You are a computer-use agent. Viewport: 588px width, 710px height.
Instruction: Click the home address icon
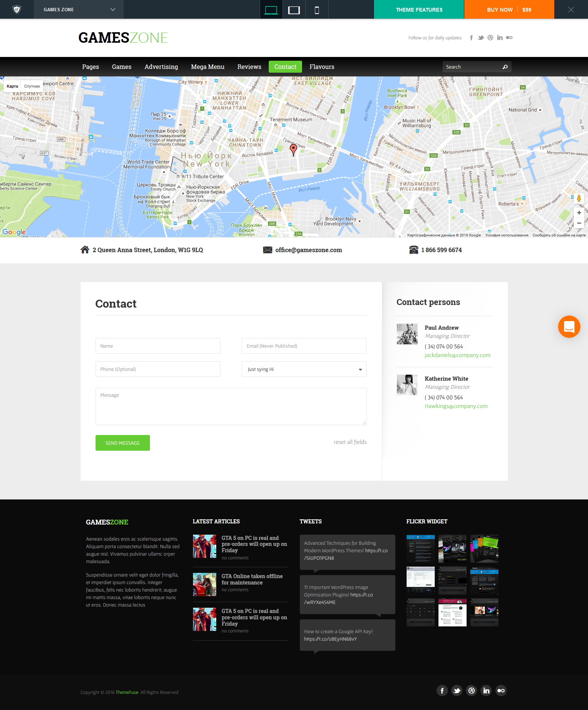coord(85,250)
